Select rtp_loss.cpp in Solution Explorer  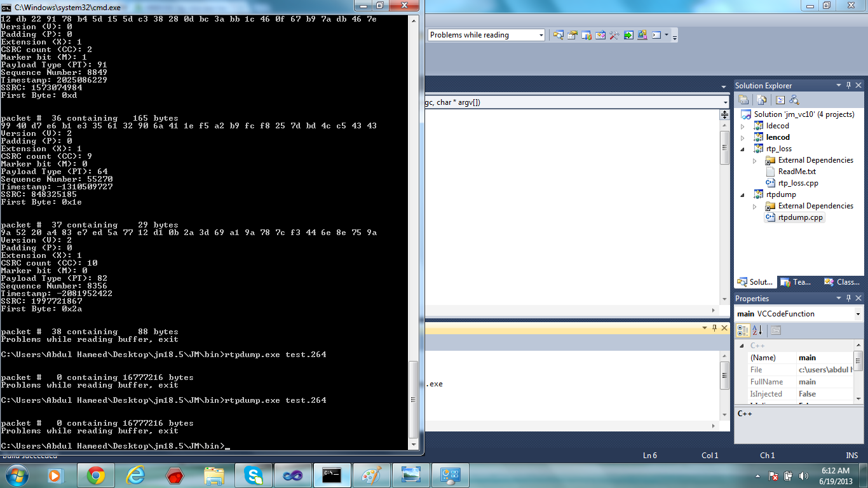pos(797,183)
